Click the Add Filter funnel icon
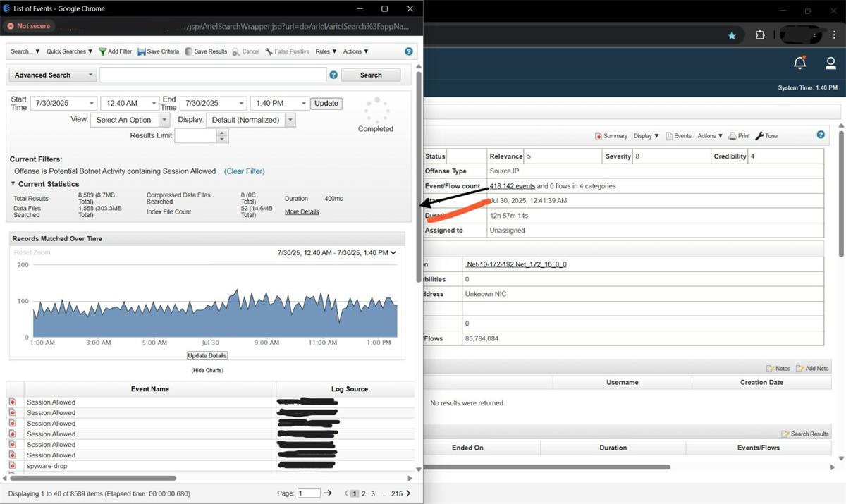The width and height of the screenshot is (846, 504). tap(103, 51)
